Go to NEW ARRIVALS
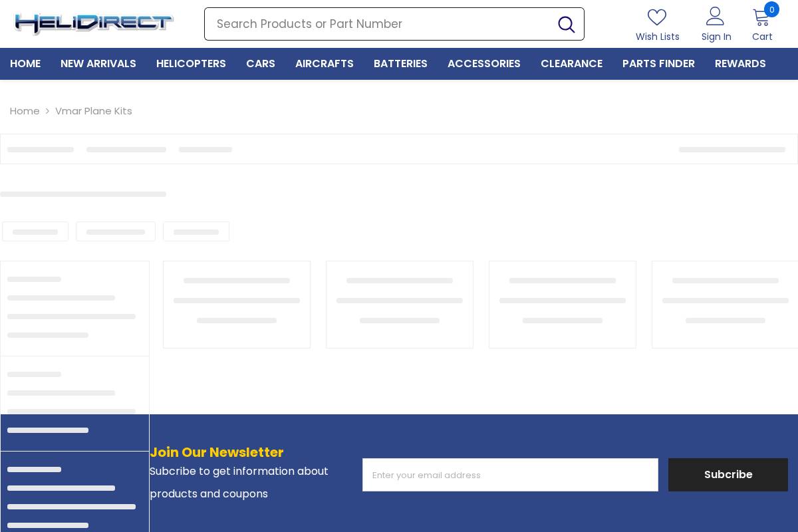This screenshot has height=532, width=798. pos(98,63)
